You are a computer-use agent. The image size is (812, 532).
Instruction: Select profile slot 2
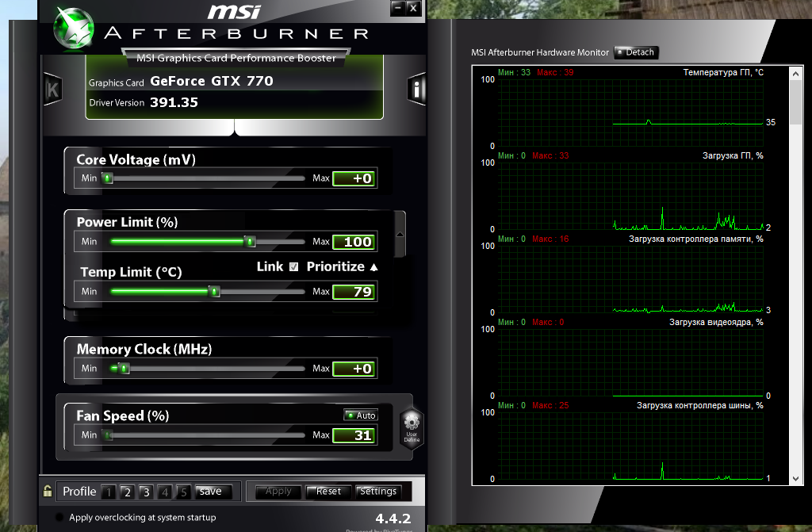(x=127, y=492)
